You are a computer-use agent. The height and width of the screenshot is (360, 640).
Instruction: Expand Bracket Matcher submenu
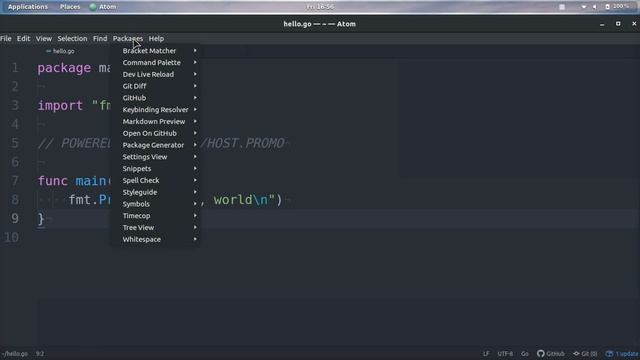point(156,51)
